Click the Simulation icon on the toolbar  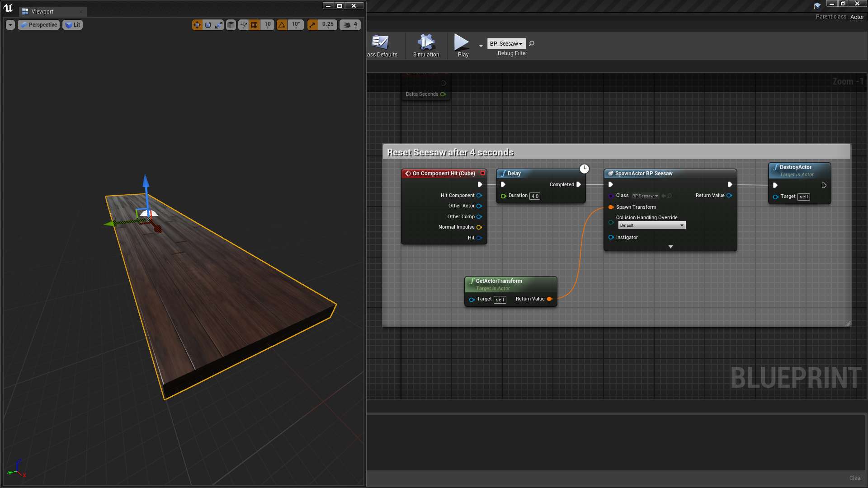(425, 45)
